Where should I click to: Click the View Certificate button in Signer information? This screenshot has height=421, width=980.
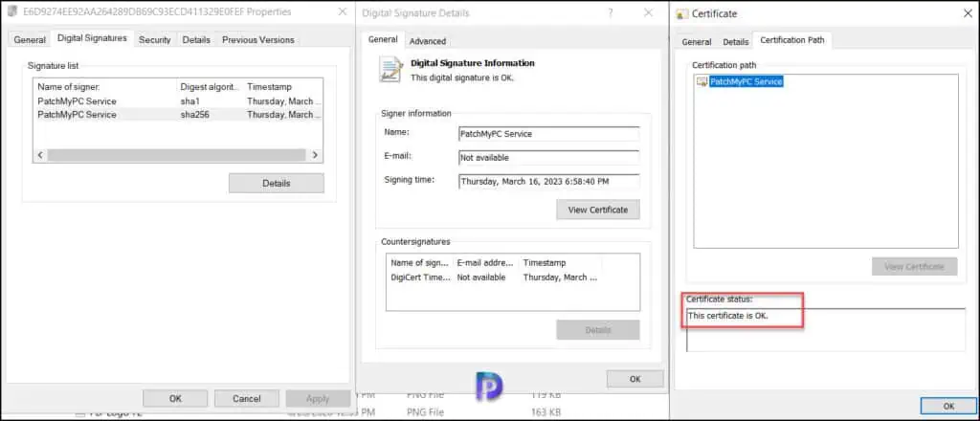[x=597, y=210]
